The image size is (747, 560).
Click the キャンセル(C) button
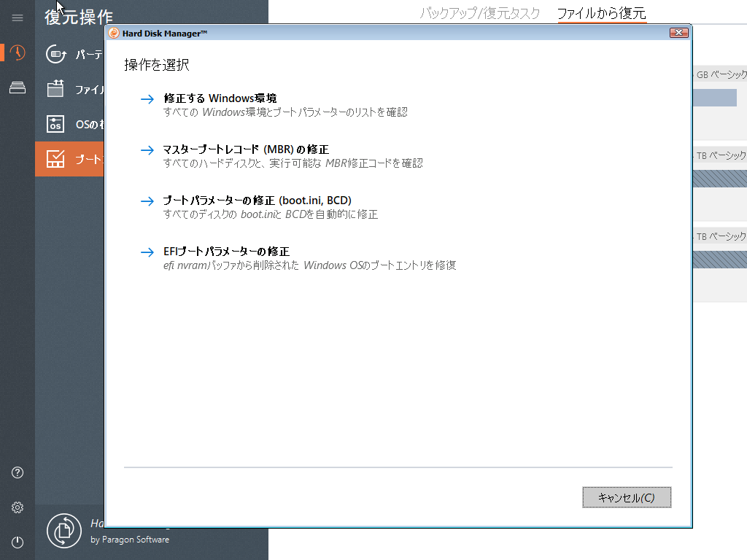coord(627,497)
